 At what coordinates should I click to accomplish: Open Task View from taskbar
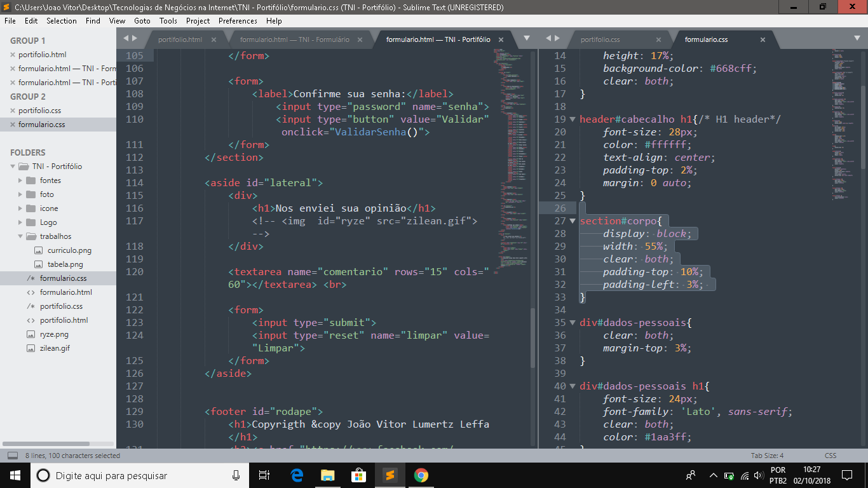(265, 475)
